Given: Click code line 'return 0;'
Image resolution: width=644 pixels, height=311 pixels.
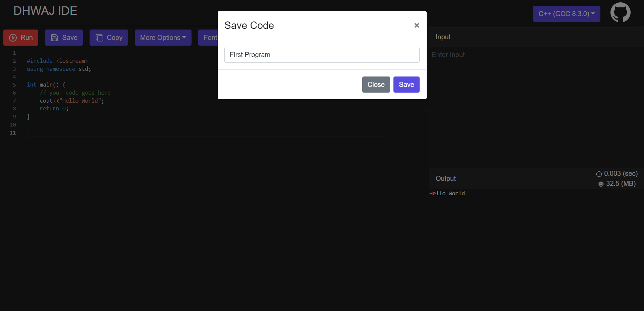Looking at the screenshot, I should pos(54,108).
